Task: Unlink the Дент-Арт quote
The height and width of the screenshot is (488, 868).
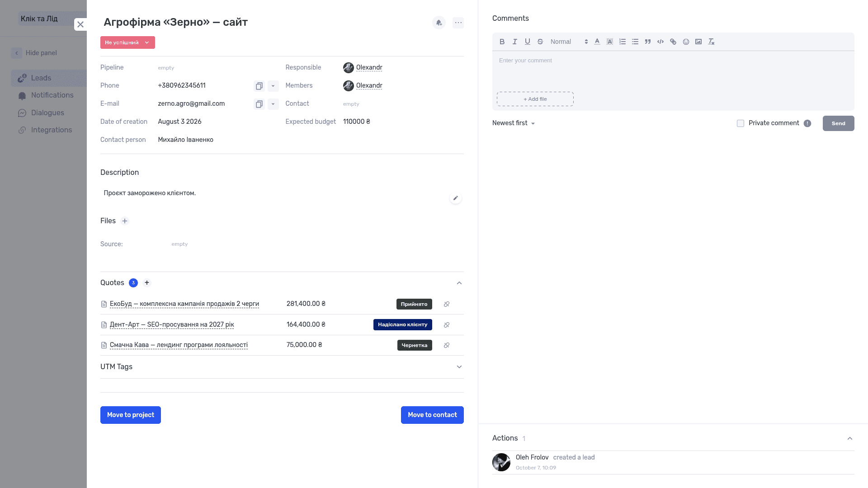Action: coord(447,325)
